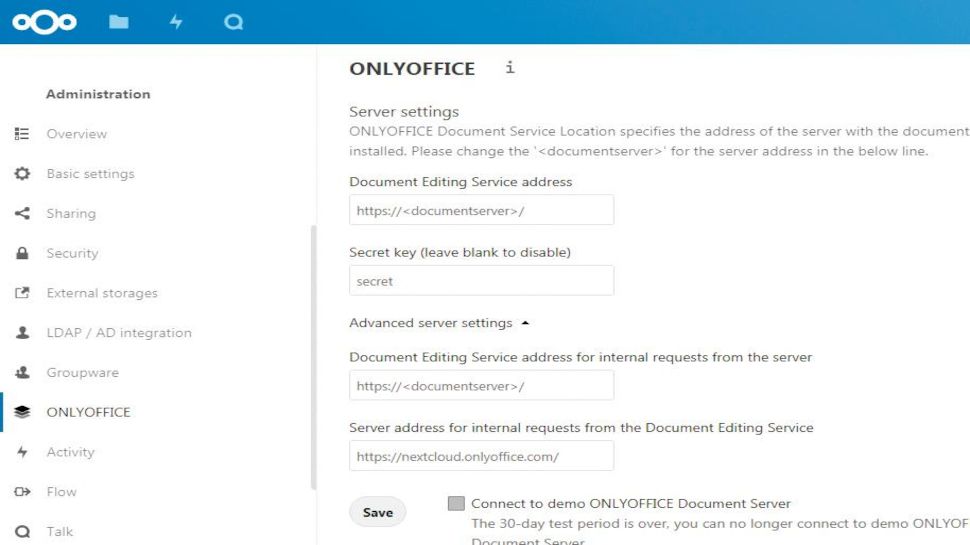
Task: Click the LDAP / AD integration user icon
Action: tap(22, 333)
